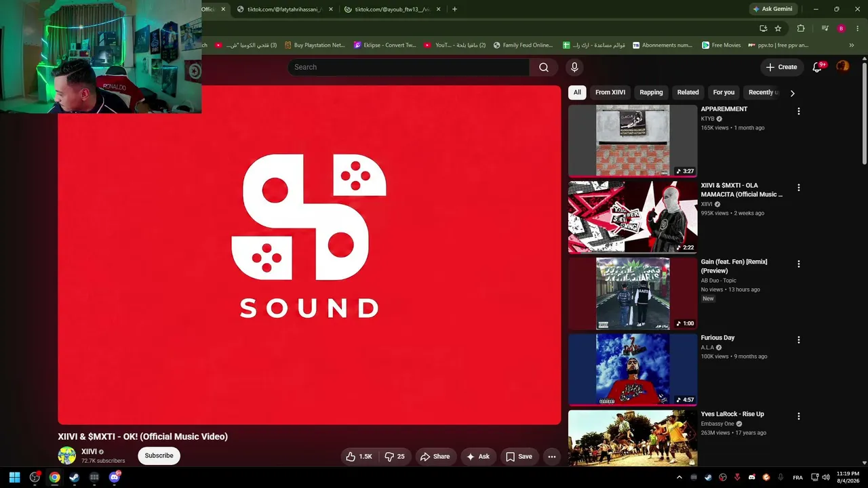Click the Create button
The width and height of the screenshot is (868, 488).
(x=781, y=67)
